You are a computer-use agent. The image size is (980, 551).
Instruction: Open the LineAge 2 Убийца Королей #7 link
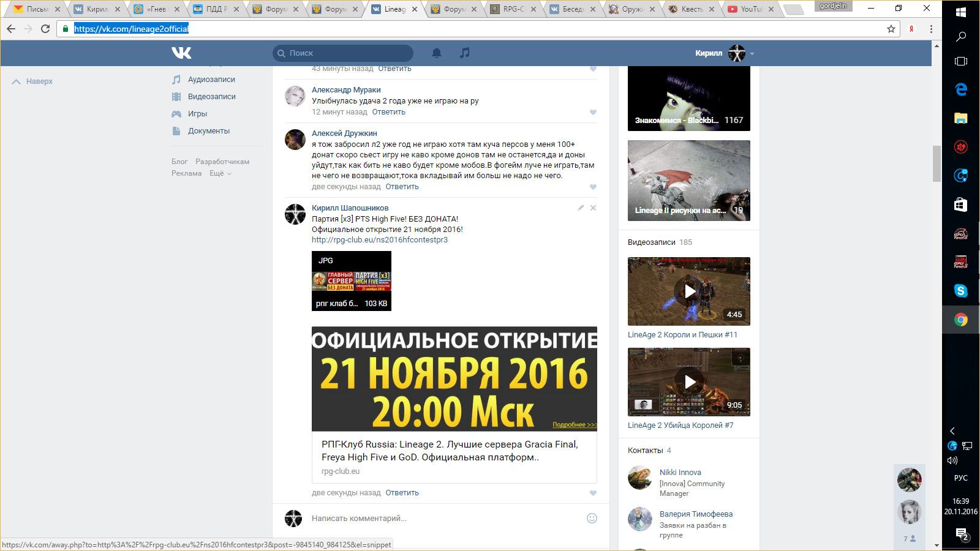tap(680, 425)
